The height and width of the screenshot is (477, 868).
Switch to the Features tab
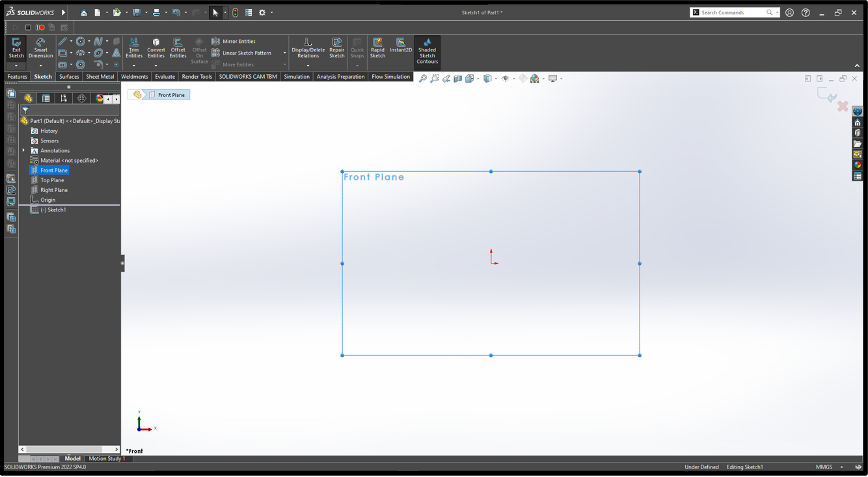pyautogui.click(x=17, y=77)
